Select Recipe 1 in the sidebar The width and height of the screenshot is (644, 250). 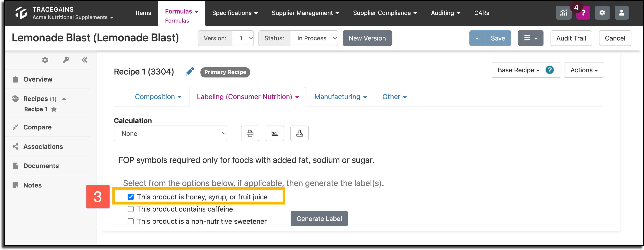pos(36,109)
